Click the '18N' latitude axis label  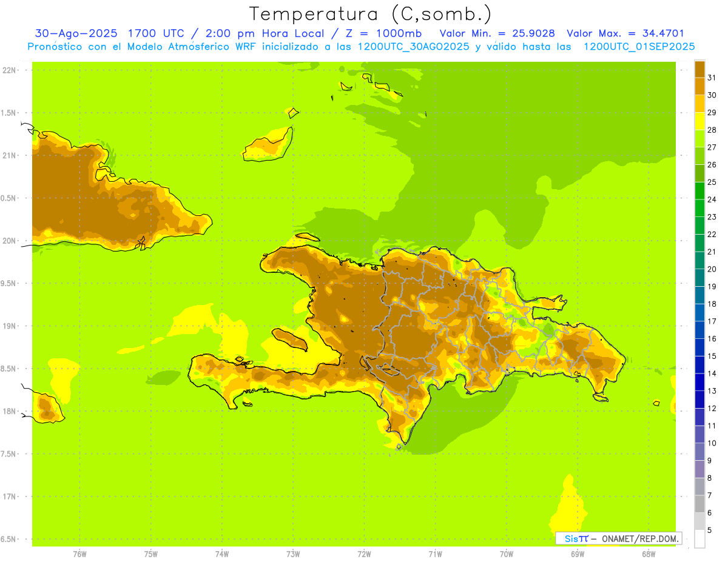tap(10, 411)
